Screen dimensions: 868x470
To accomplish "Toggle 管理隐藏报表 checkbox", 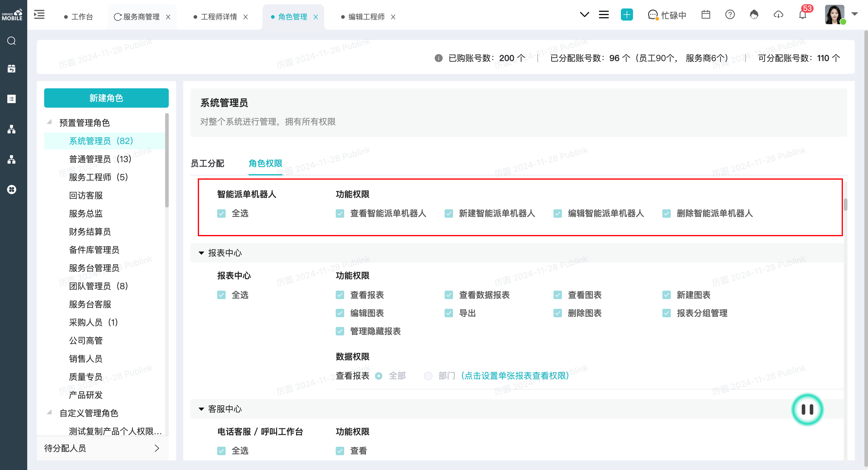I will (x=340, y=331).
